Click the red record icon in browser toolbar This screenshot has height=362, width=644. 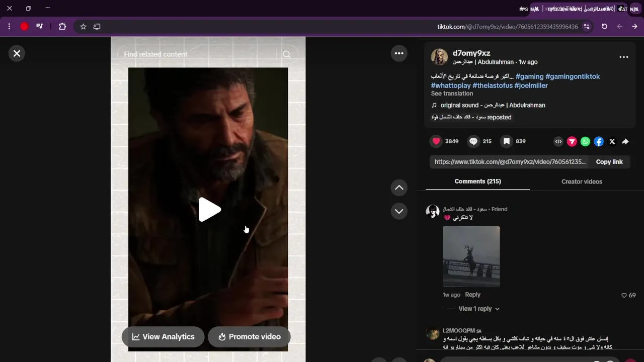click(x=24, y=27)
